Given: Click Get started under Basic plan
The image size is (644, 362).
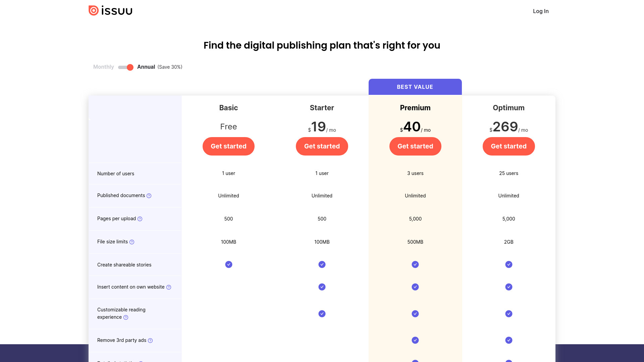Looking at the screenshot, I should [x=228, y=146].
